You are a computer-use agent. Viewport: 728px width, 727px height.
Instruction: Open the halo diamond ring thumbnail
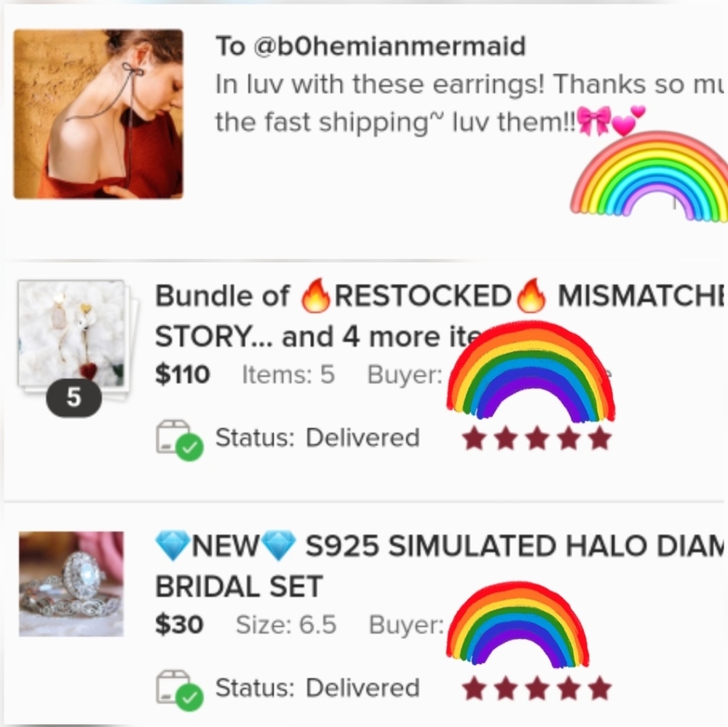[71, 583]
